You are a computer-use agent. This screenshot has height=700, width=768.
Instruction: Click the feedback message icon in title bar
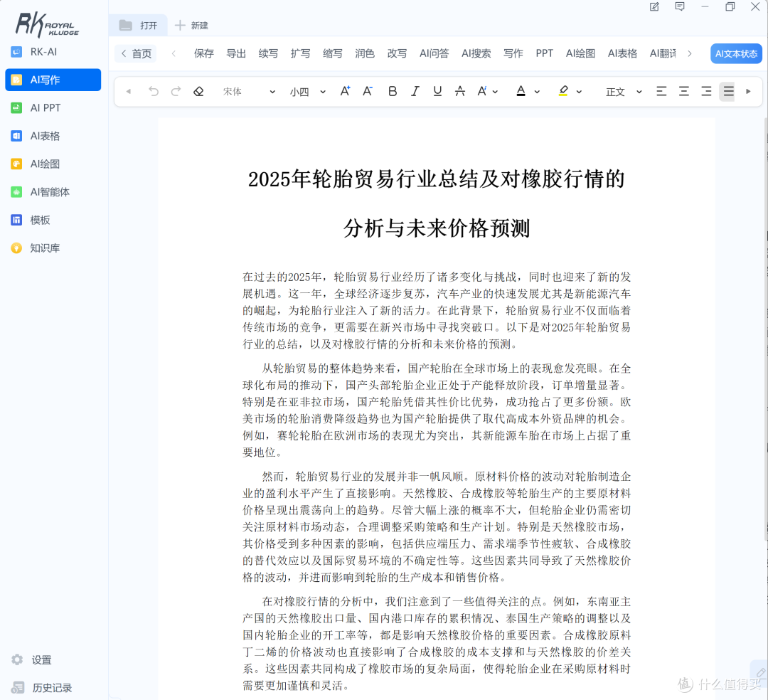(x=680, y=7)
